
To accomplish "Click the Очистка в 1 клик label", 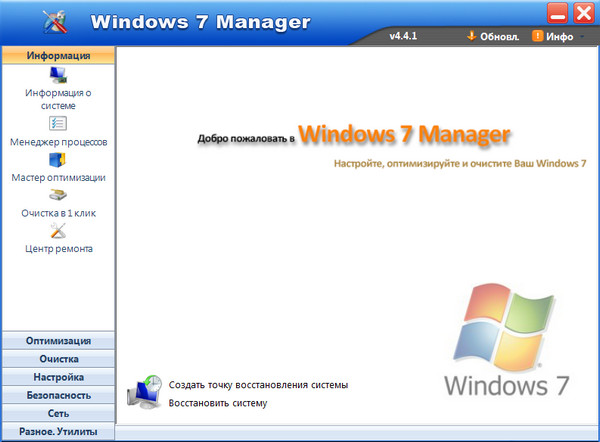I will (x=58, y=213).
